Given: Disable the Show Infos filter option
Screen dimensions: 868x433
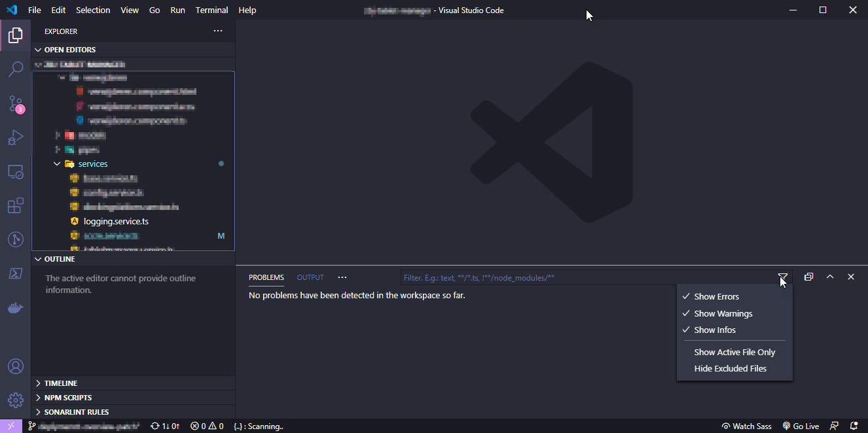Looking at the screenshot, I should tap(715, 330).
